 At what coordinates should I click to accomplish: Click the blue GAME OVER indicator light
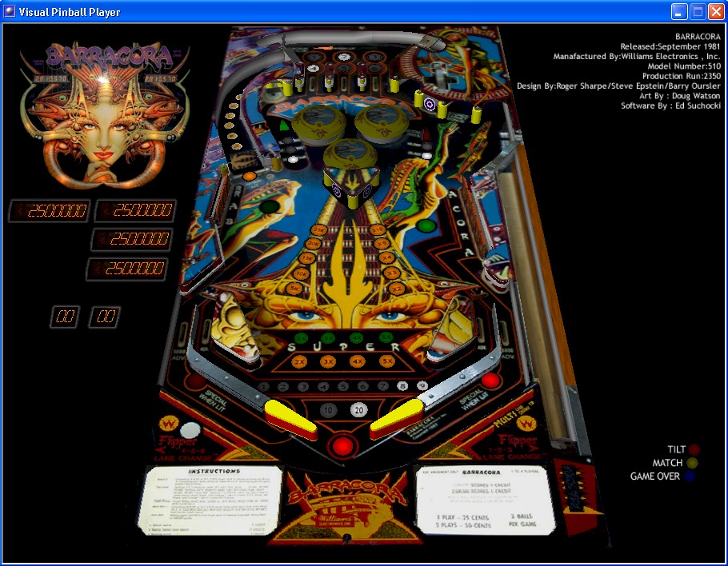click(689, 476)
